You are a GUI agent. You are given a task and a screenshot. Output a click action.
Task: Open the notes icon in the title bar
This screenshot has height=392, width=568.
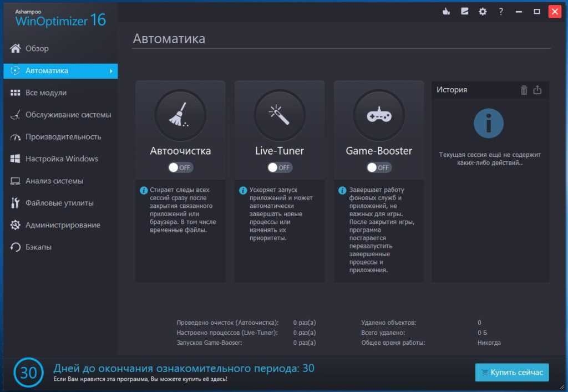coord(464,12)
